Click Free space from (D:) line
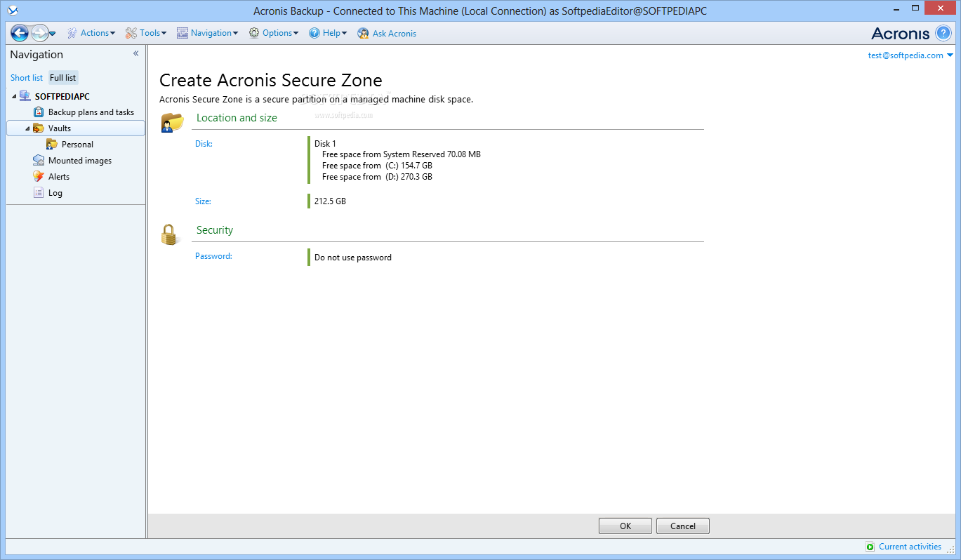Screen dimensions: 961x560 click(x=377, y=177)
